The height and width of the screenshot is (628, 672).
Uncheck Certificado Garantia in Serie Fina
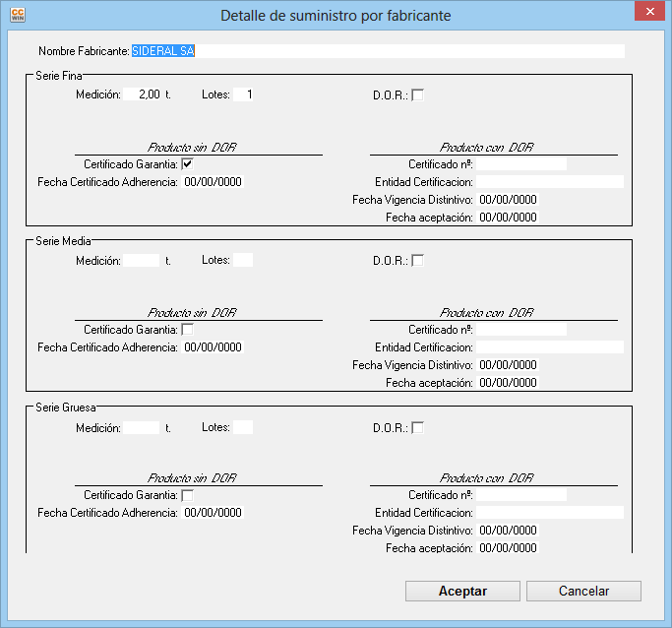coord(187,163)
